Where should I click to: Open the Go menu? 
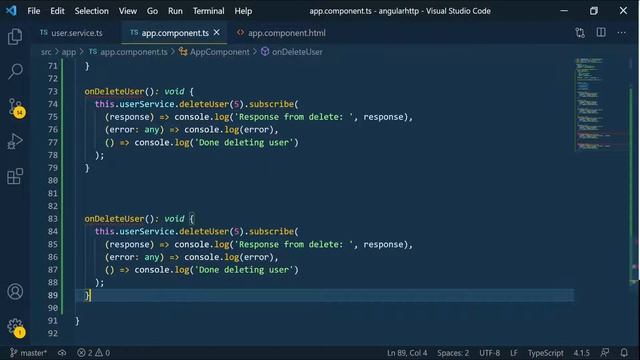(x=152, y=11)
